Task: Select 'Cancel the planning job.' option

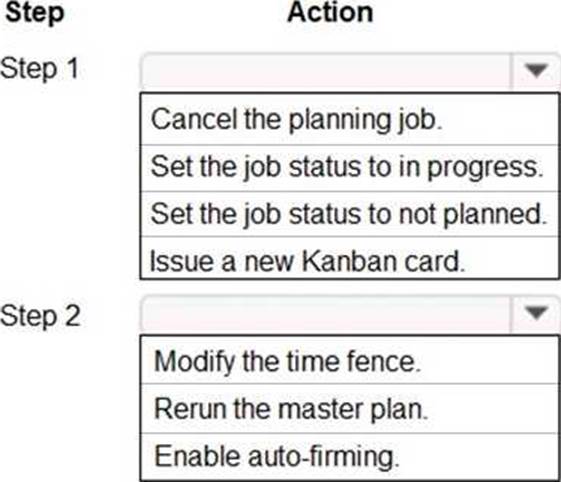Action: 350,119
